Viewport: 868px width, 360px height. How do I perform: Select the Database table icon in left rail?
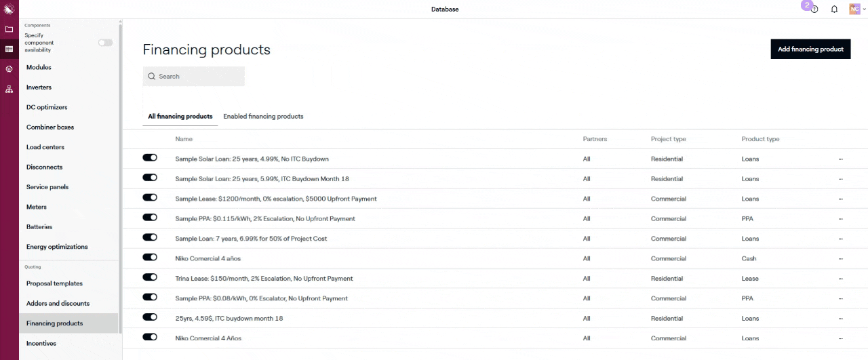[x=9, y=49]
